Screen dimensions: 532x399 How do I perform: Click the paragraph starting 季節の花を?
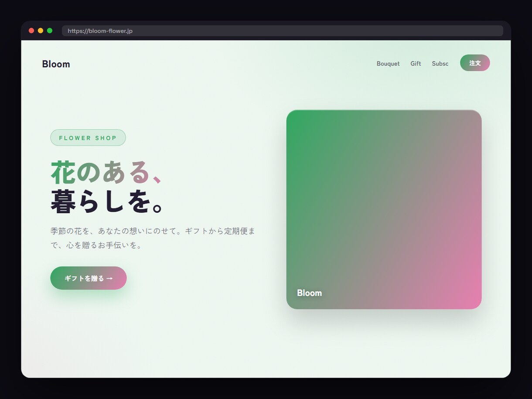tap(153, 238)
